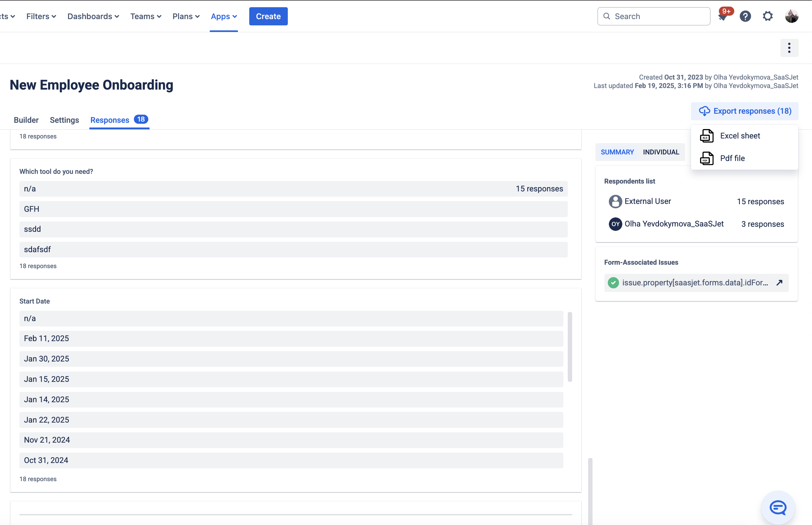This screenshot has width=812, height=525.
Task: Click into the Search field
Action: click(653, 16)
